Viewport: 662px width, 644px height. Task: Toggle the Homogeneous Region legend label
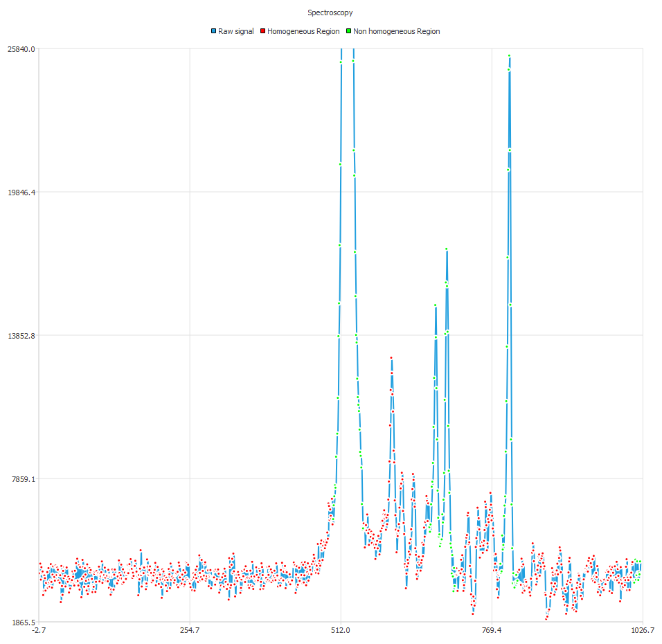pyautogui.click(x=303, y=31)
